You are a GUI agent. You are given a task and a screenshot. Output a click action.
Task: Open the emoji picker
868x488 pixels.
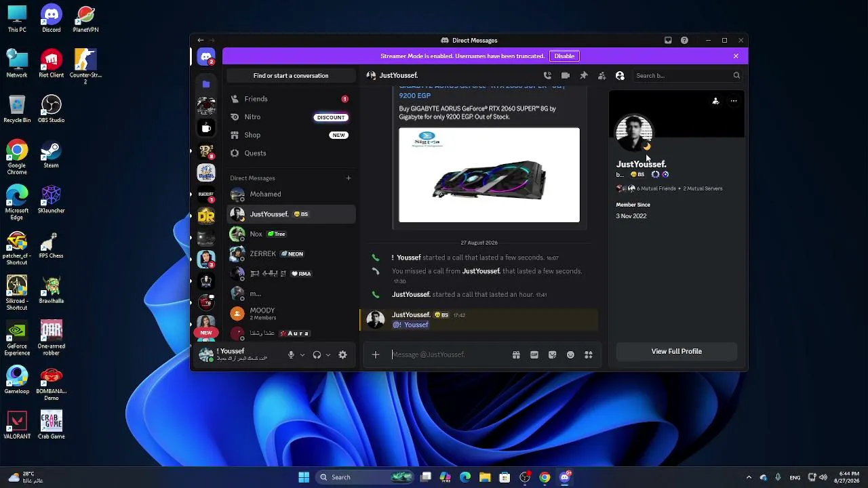pyautogui.click(x=570, y=354)
